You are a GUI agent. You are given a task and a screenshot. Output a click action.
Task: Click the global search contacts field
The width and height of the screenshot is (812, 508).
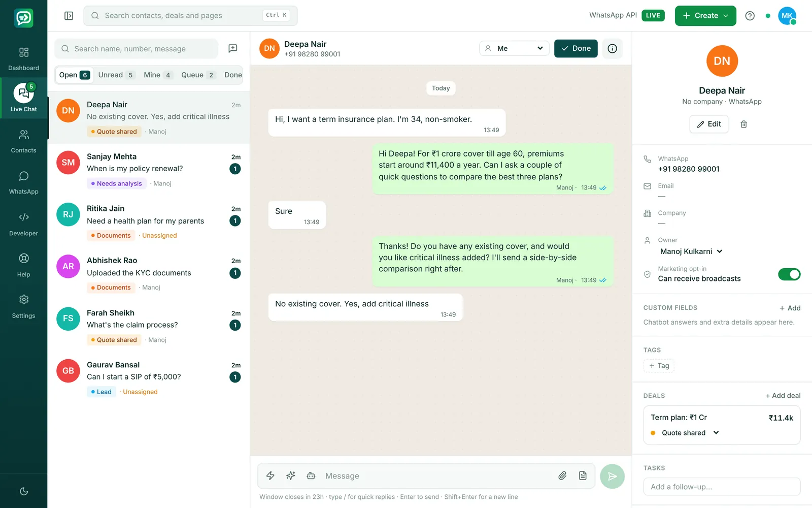coord(190,16)
